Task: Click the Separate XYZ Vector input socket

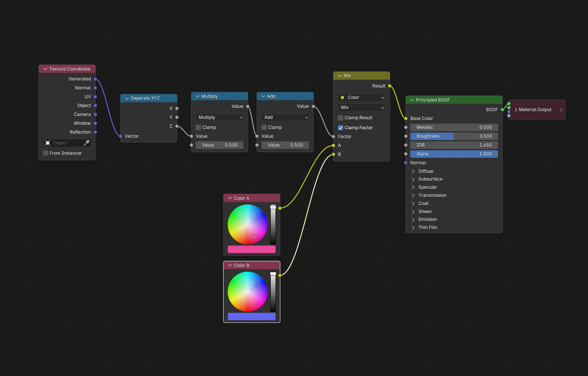Action: pyautogui.click(x=120, y=136)
